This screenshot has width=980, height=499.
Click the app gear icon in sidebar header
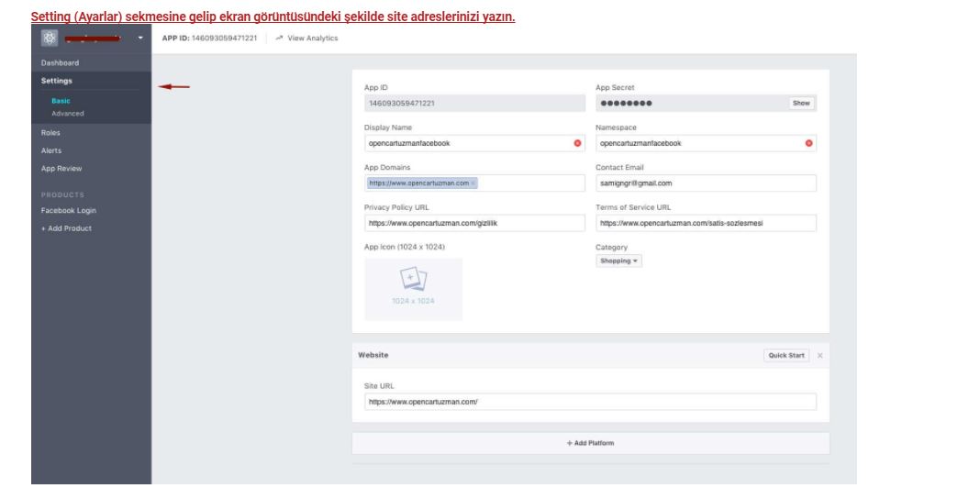pyautogui.click(x=50, y=39)
